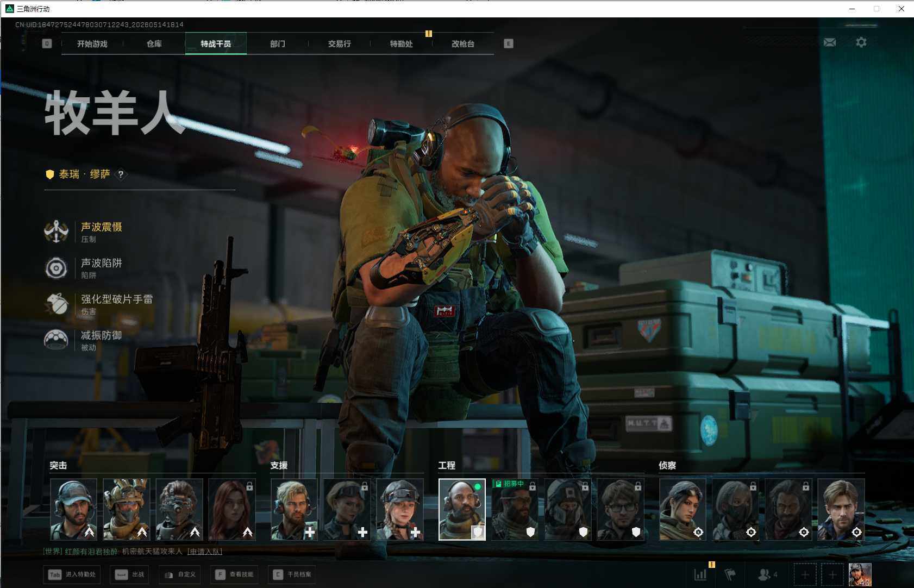914x588 pixels.
Task: Click the operator real name 泰瑞·缪萨
Action: [x=85, y=174]
